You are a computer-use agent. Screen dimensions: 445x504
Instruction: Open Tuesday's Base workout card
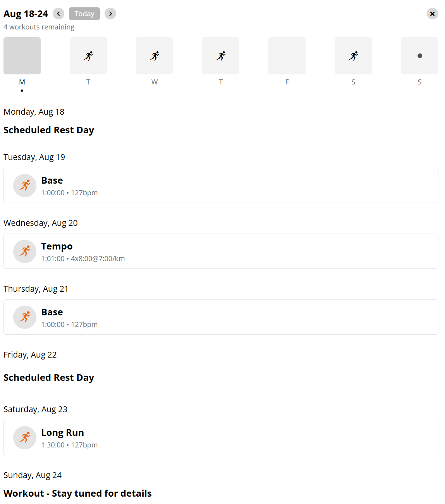221,186
